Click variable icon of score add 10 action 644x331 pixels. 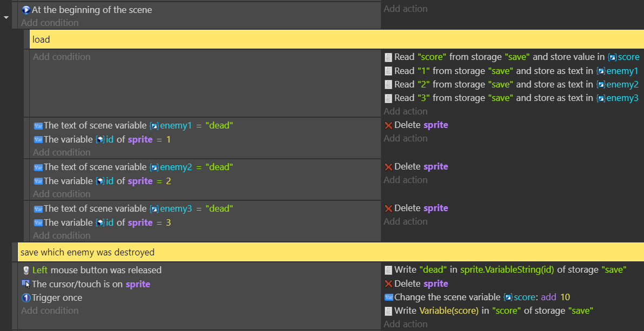(388, 298)
